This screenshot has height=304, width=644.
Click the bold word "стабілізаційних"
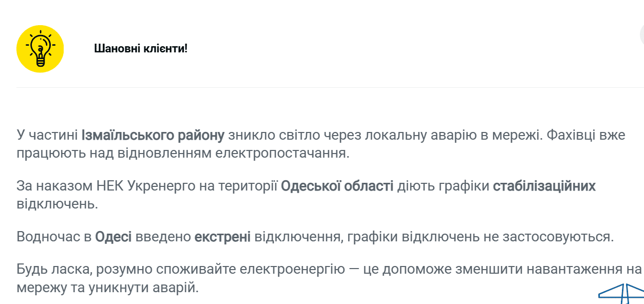click(544, 186)
